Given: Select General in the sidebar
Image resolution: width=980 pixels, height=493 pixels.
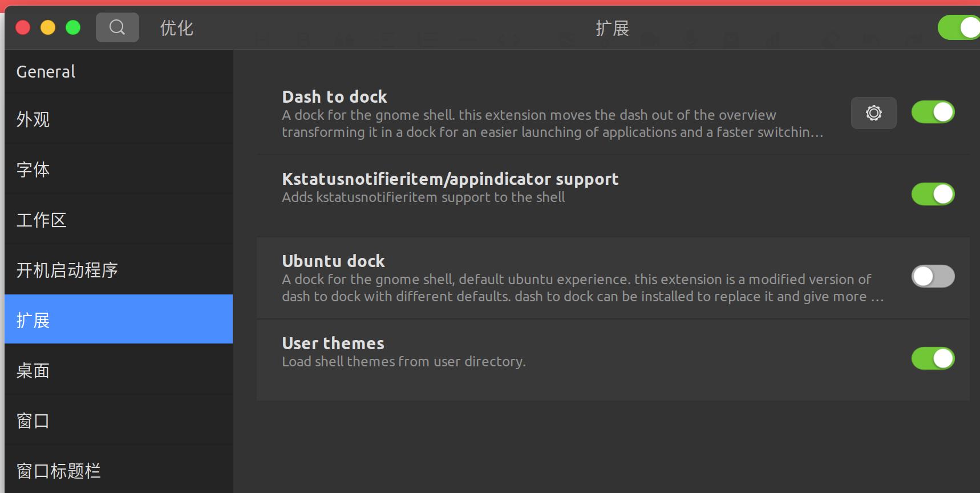Looking at the screenshot, I should pos(119,71).
